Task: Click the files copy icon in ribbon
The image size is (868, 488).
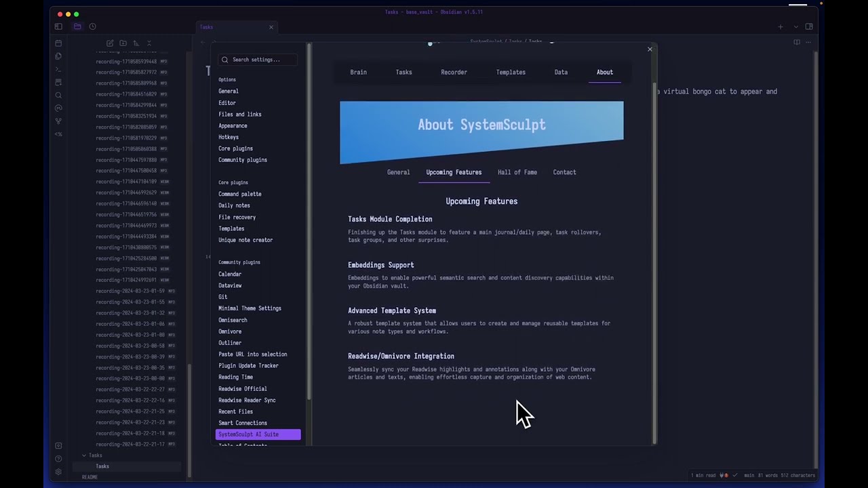Action: (58, 56)
